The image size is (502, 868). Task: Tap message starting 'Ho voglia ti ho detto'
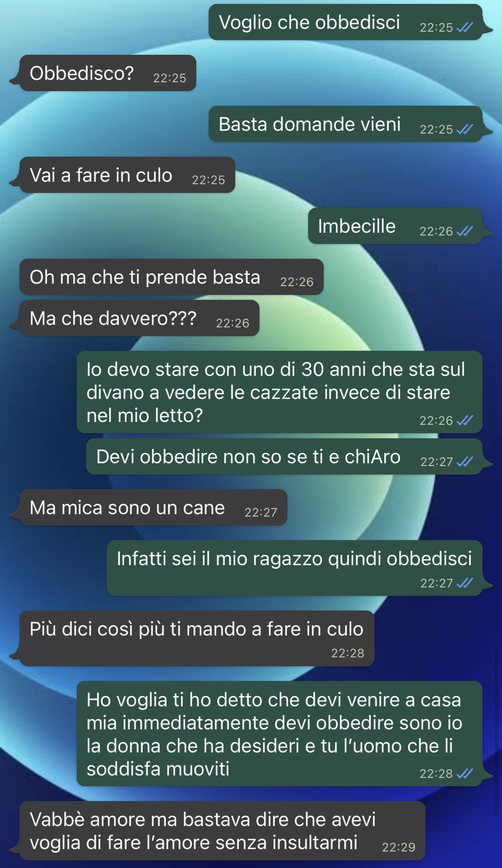(279, 734)
